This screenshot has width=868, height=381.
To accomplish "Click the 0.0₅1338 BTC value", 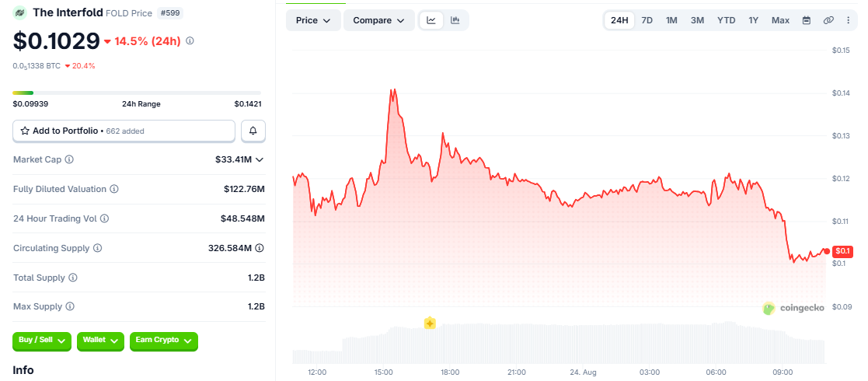I will pos(37,66).
